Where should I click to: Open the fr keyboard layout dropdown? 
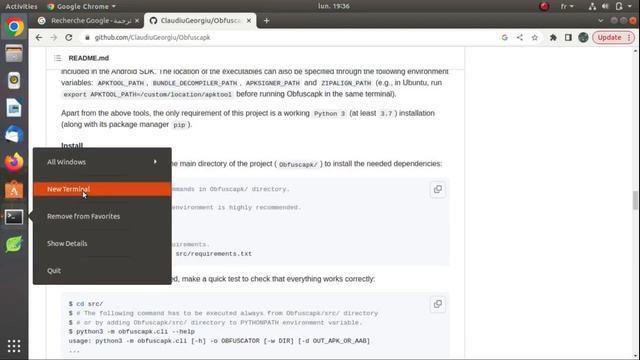[567, 6]
